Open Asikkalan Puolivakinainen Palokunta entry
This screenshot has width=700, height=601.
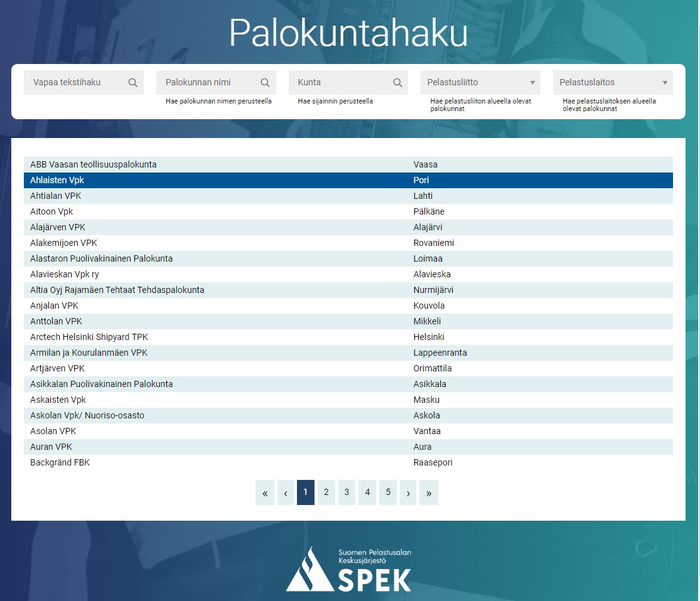pyautogui.click(x=348, y=384)
